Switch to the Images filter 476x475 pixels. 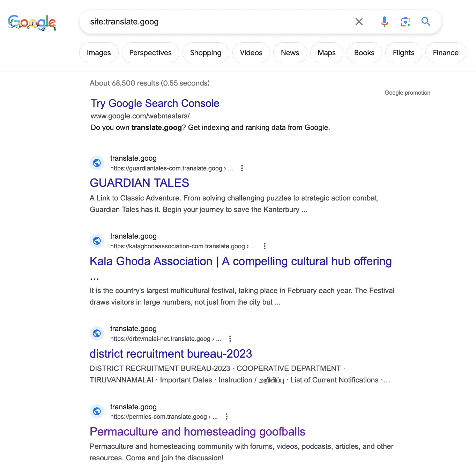coord(99,53)
